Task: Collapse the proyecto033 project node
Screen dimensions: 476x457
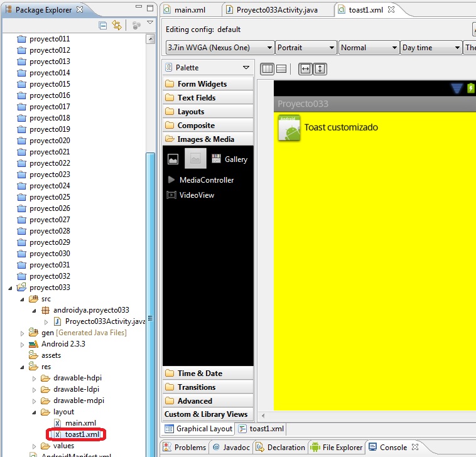Action: [10, 288]
